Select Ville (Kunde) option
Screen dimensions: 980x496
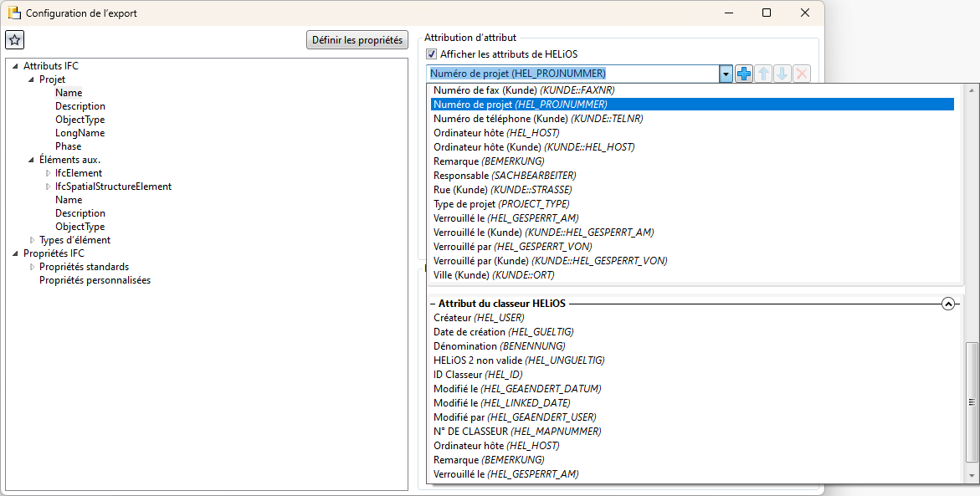(x=692, y=275)
